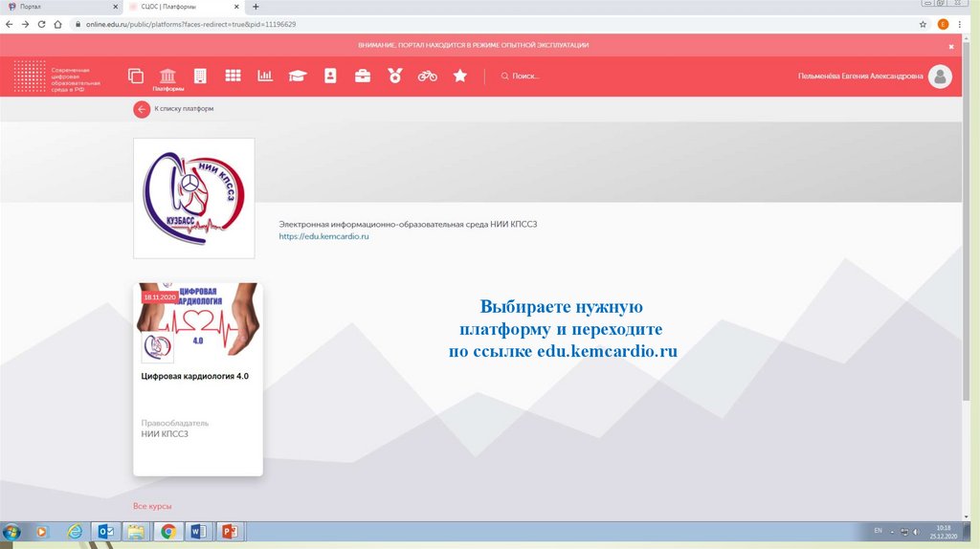Click the graduation cap icon

coord(298,77)
